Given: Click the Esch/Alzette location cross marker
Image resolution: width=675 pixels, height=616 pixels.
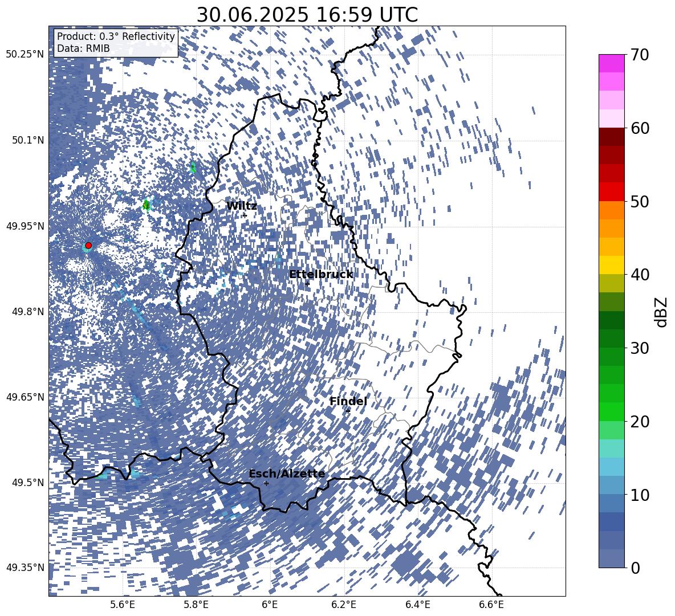Looking at the screenshot, I should pos(266,483).
